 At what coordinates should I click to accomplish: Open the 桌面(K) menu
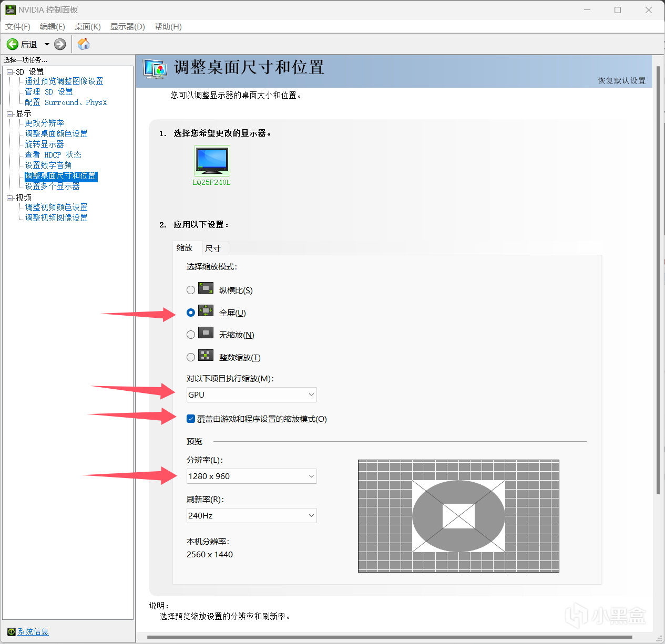[x=88, y=27]
